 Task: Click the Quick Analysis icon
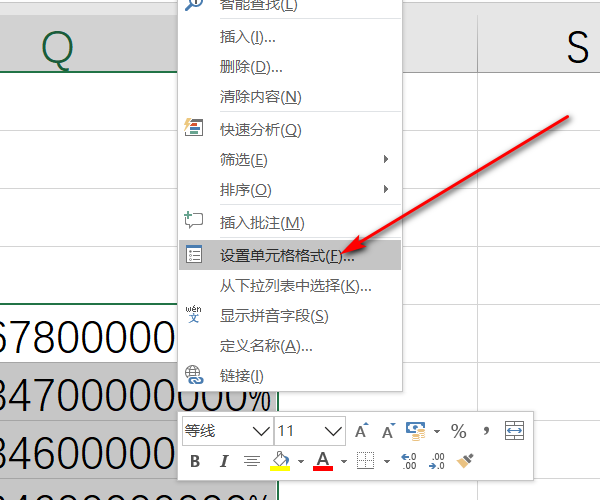(x=194, y=128)
